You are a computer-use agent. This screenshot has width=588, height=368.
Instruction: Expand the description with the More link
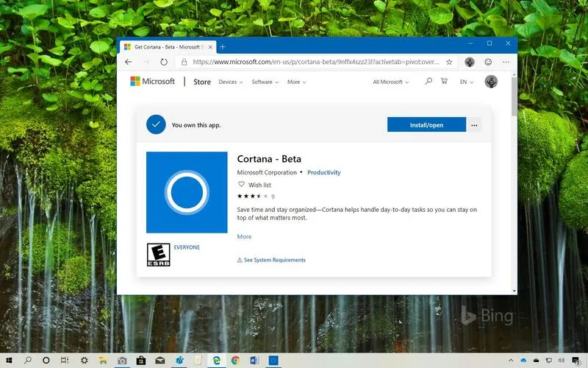[x=244, y=236]
